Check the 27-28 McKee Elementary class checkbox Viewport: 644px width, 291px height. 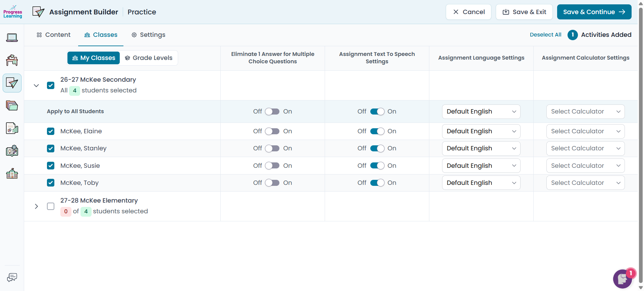pos(51,206)
